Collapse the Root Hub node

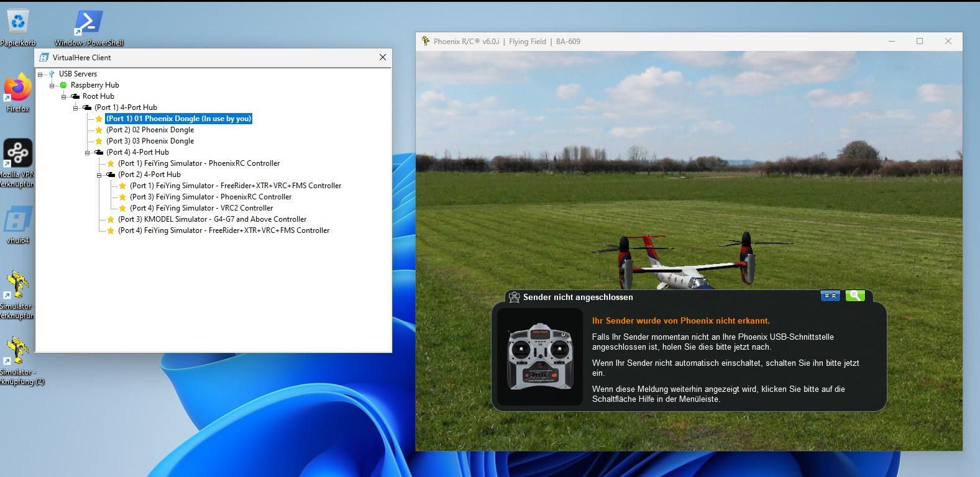click(63, 96)
